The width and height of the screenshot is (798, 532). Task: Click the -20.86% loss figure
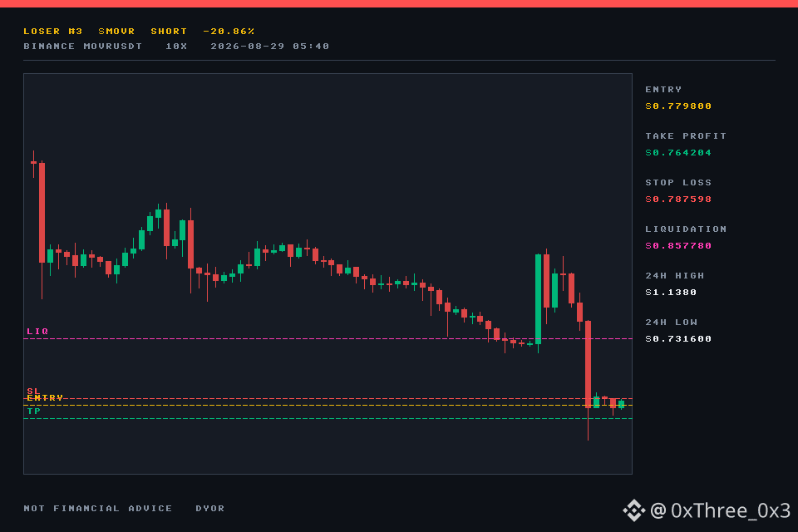tap(229, 31)
